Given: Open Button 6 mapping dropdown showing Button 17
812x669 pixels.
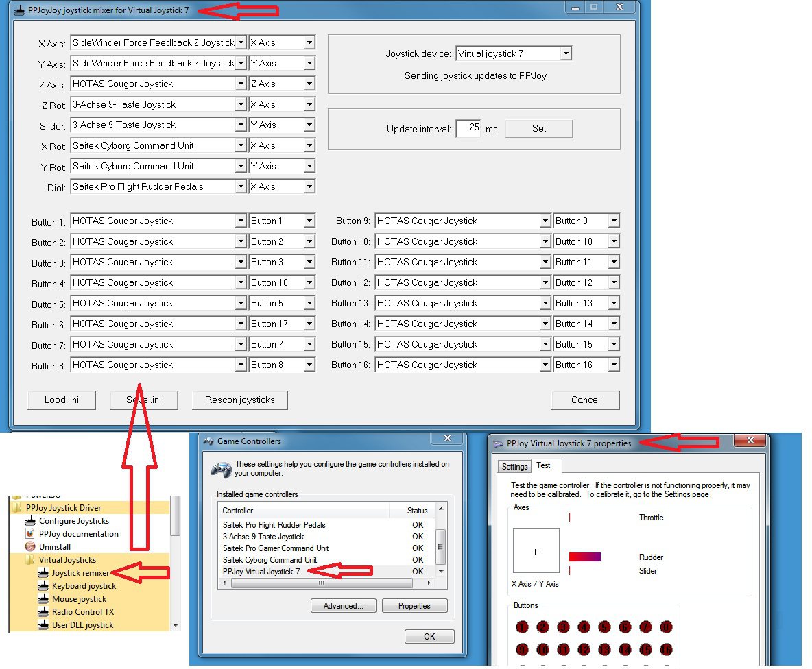Looking at the screenshot, I should [x=309, y=324].
